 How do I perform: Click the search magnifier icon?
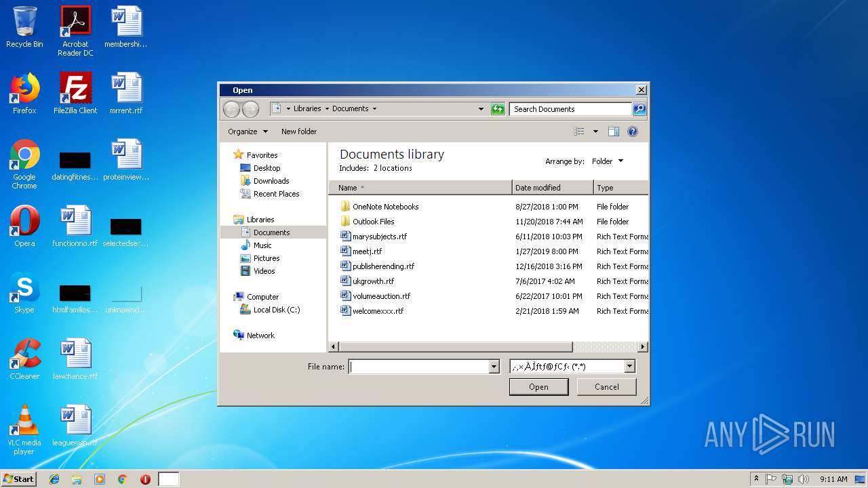pos(639,108)
